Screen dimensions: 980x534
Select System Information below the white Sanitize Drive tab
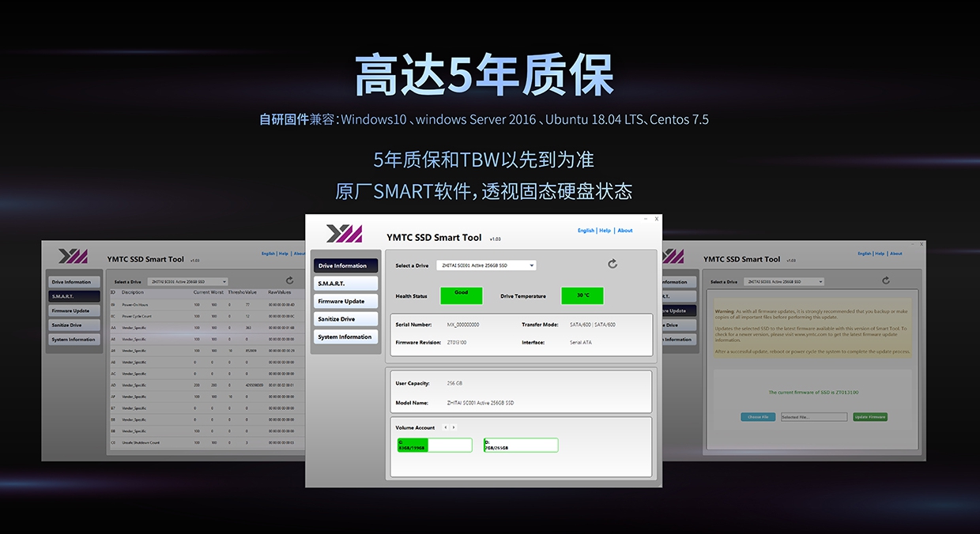[x=345, y=337]
